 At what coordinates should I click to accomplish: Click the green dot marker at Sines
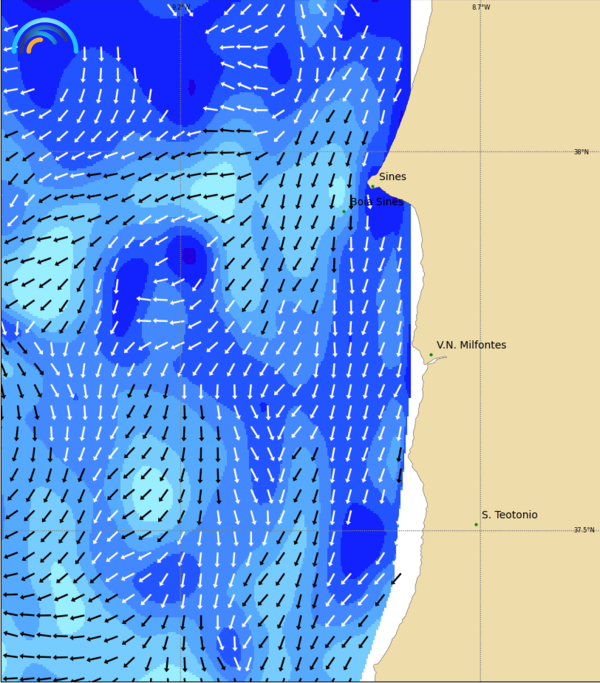(373, 185)
